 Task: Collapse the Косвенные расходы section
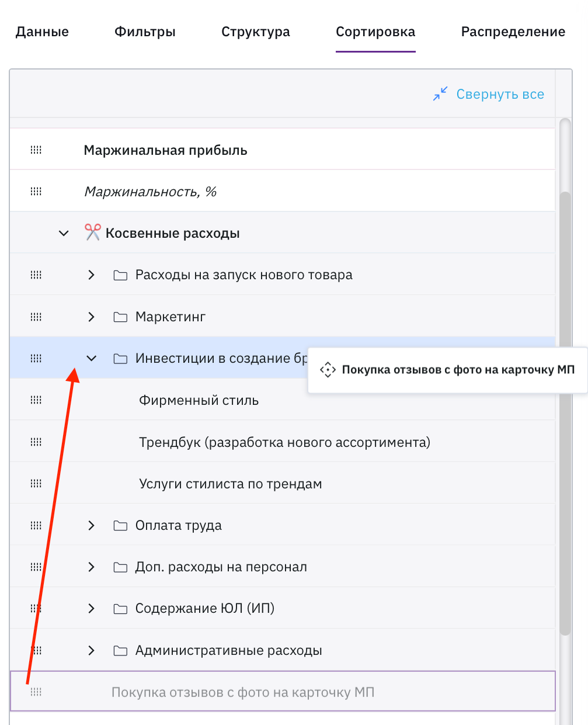click(x=64, y=234)
